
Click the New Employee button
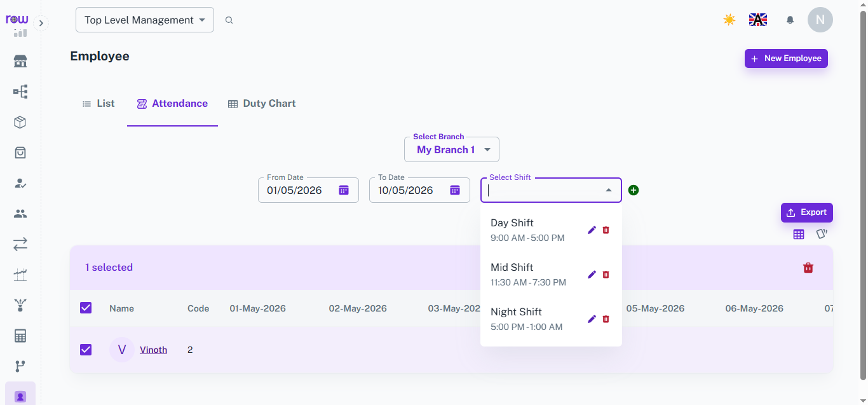(786, 58)
